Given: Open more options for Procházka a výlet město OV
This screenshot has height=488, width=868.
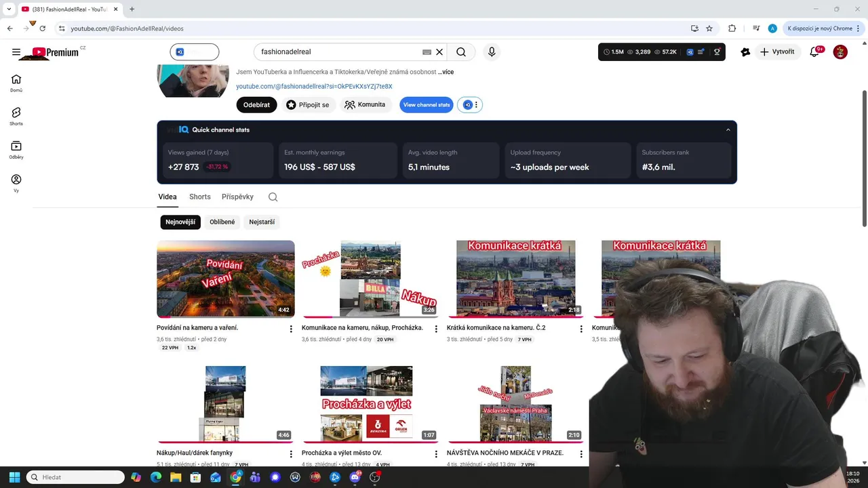Looking at the screenshot, I should pyautogui.click(x=436, y=454).
